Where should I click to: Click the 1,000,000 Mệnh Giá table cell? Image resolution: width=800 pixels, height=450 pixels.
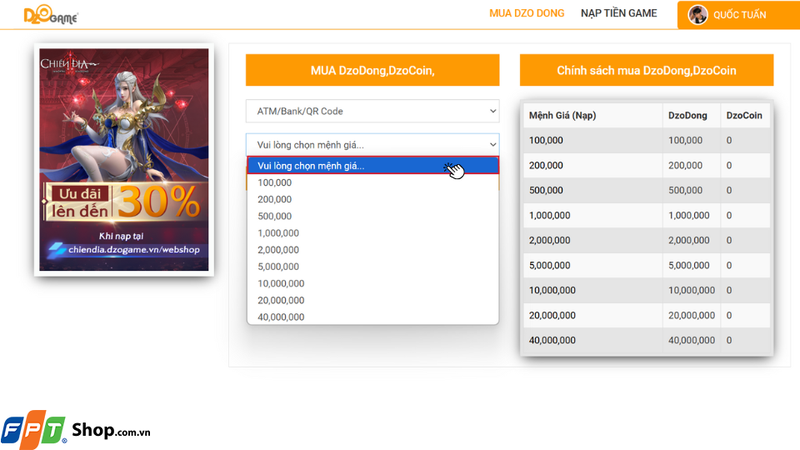tap(593, 215)
